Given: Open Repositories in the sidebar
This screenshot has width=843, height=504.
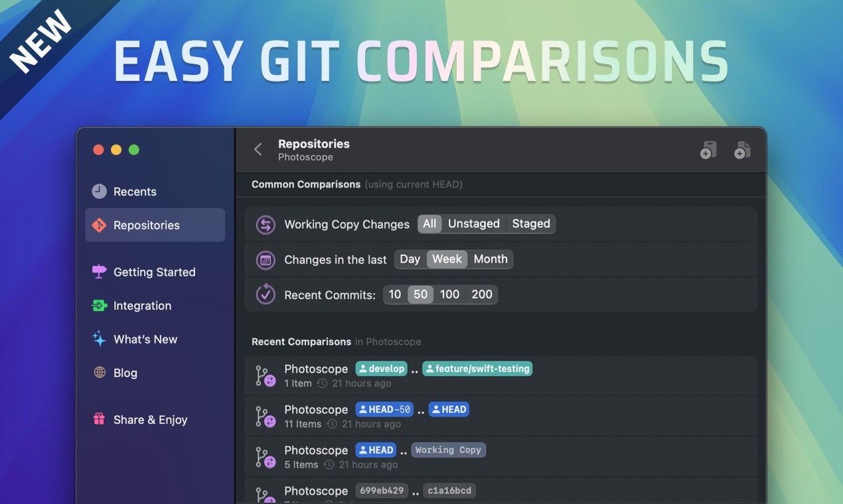Looking at the screenshot, I should (155, 225).
